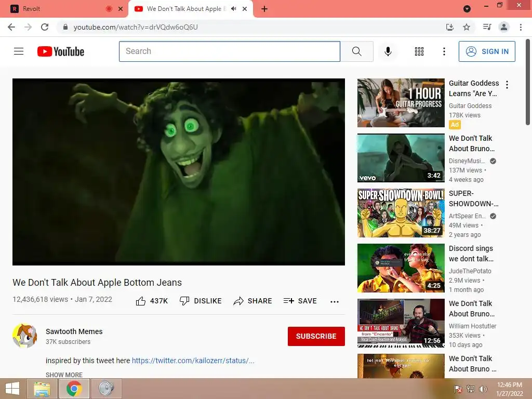Open the Chrome three-dot menu
Image resolution: width=532 pixels, height=399 pixels.
click(521, 27)
